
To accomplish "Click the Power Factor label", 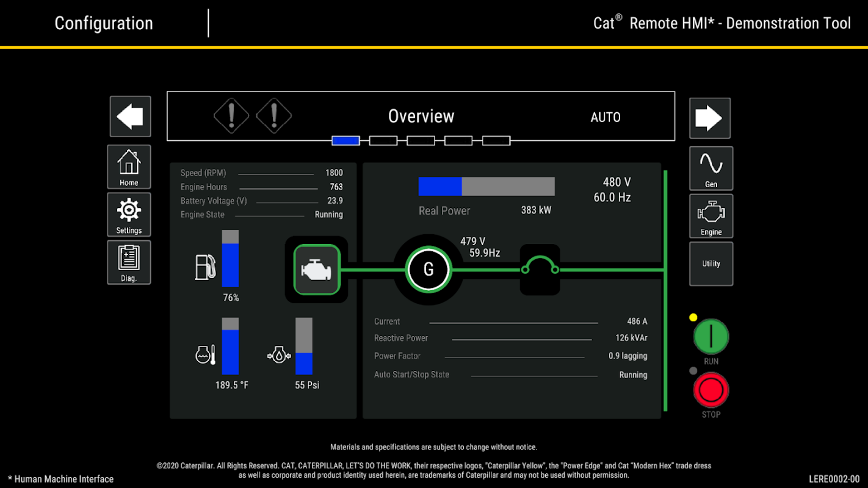I will [397, 356].
